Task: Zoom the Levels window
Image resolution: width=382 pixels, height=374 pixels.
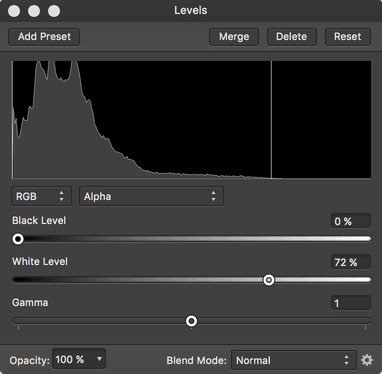Action: click(54, 11)
